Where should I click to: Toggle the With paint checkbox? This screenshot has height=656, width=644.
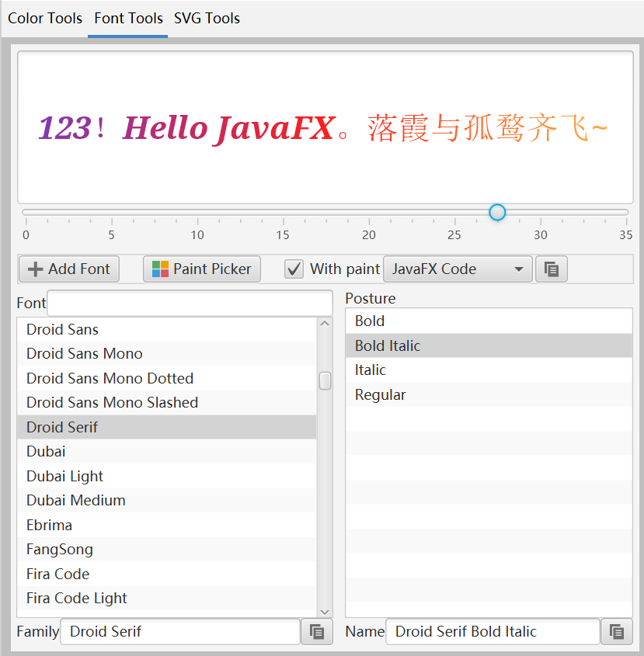294,269
